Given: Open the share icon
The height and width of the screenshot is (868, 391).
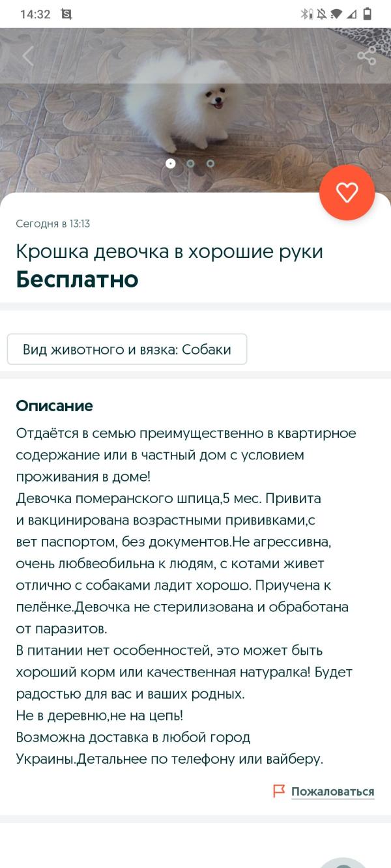Looking at the screenshot, I should 366,56.
